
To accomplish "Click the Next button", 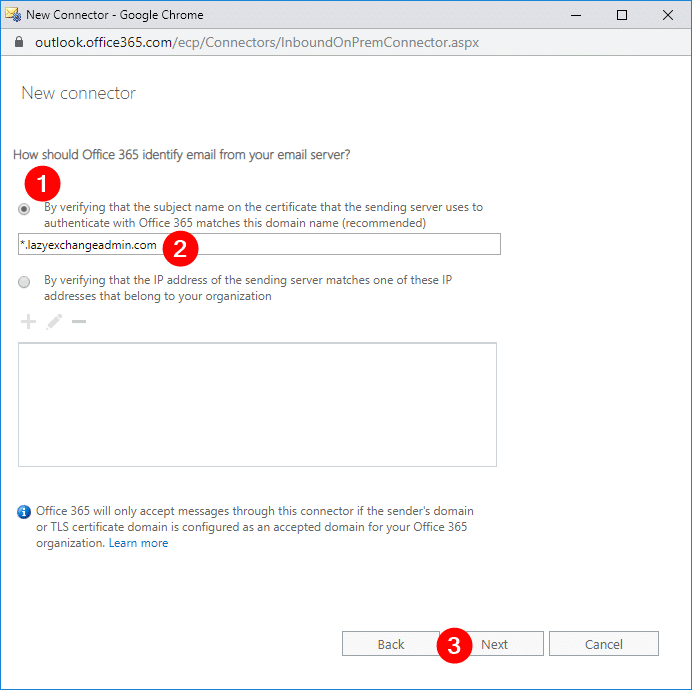I will pyautogui.click(x=494, y=644).
